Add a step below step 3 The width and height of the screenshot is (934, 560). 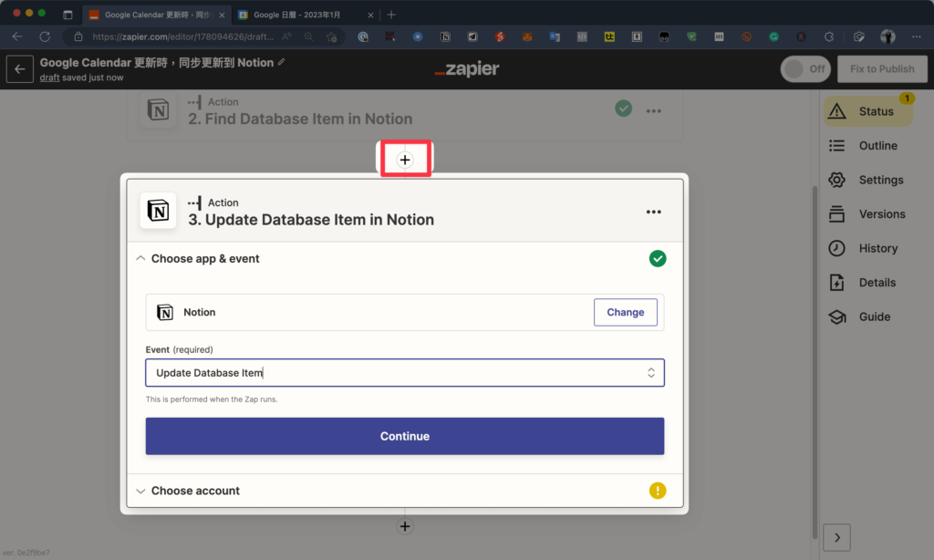(405, 526)
